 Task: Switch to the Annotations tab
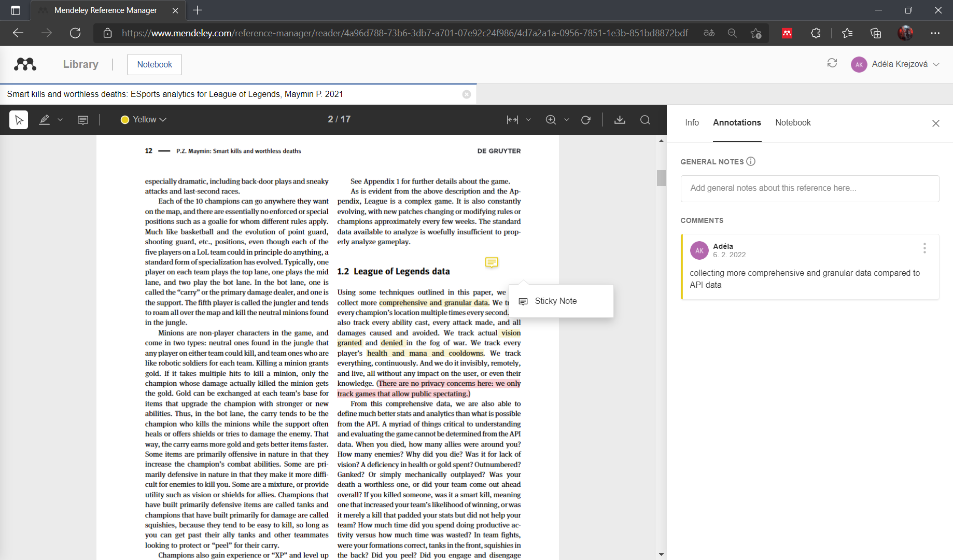737,123
